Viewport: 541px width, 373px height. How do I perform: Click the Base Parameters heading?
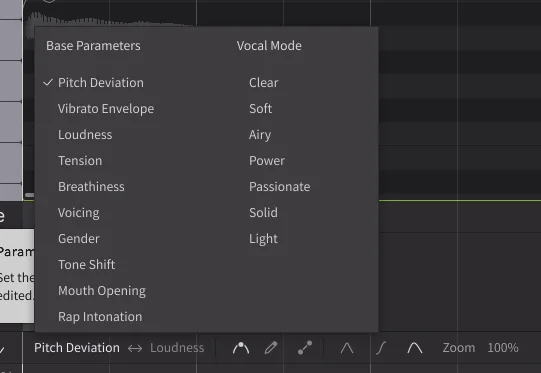click(93, 46)
